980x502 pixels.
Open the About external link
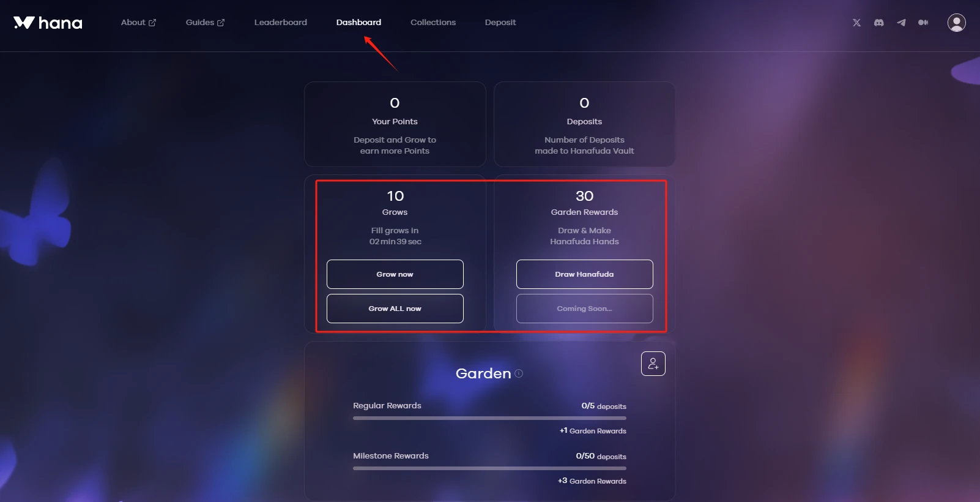138,23
